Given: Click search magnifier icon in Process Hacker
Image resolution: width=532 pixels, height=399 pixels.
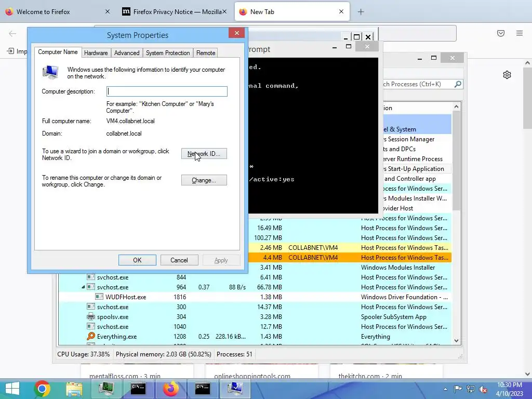Looking at the screenshot, I should tap(458, 84).
